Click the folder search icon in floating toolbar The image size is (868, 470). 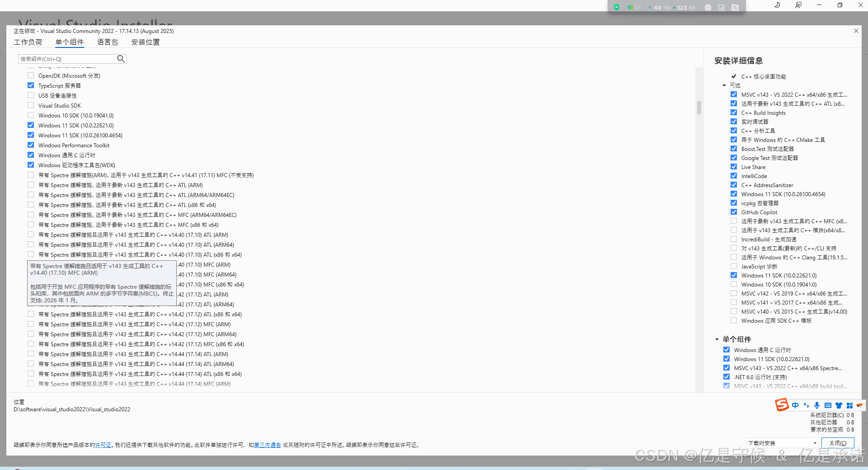click(735, 7)
